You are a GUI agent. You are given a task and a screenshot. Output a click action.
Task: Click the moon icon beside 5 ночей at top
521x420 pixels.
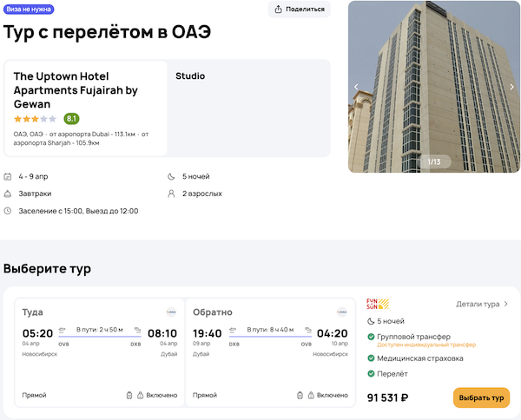click(172, 176)
